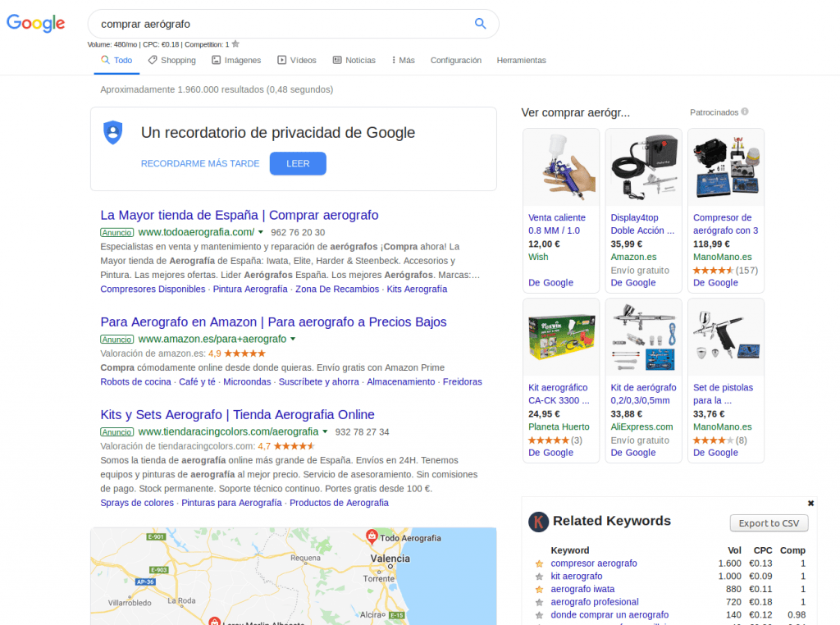The height and width of the screenshot is (625, 840).
Task: Click Kit de aerógrafo 0,2/0,3/0,5mm image
Action: (643, 337)
